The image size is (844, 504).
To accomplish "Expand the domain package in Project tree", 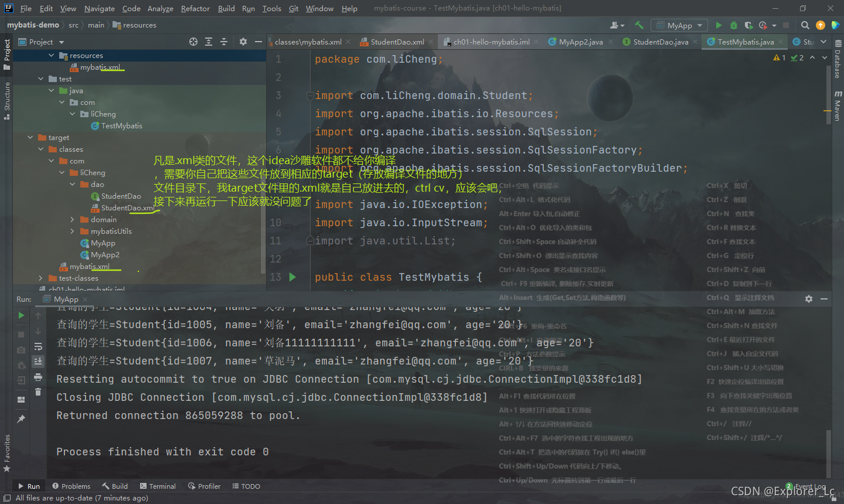I will pos(71,219).
